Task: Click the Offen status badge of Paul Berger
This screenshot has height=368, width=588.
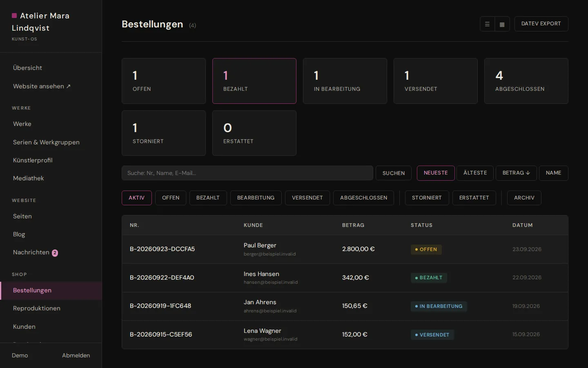Action: [426, 249]
